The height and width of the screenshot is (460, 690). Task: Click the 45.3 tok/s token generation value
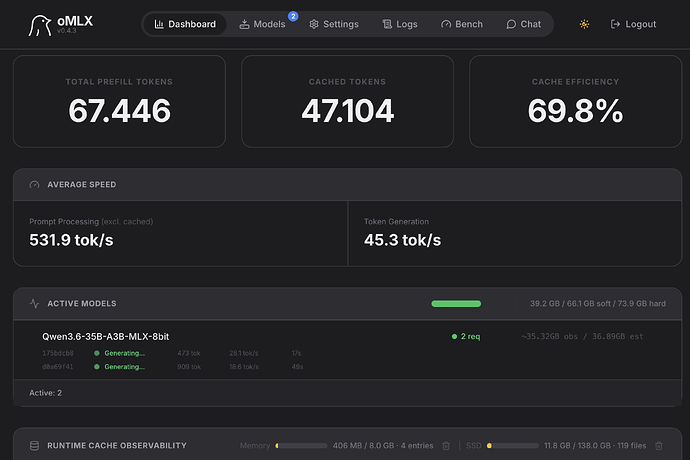(x=402, y=240)
